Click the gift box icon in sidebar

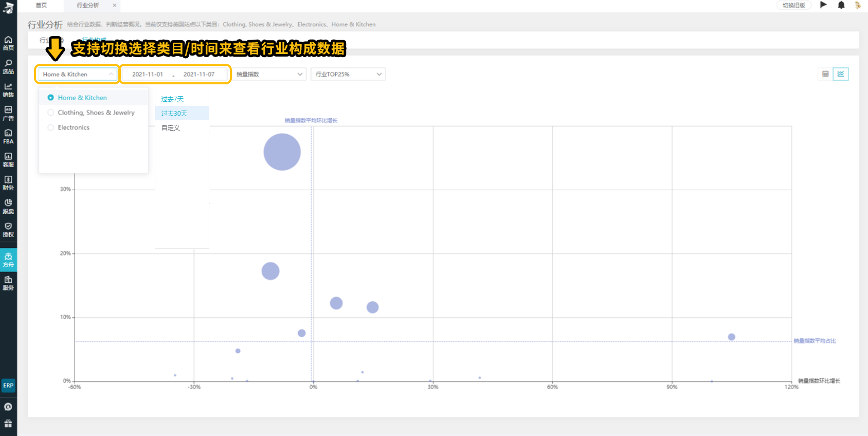point(8,424)
